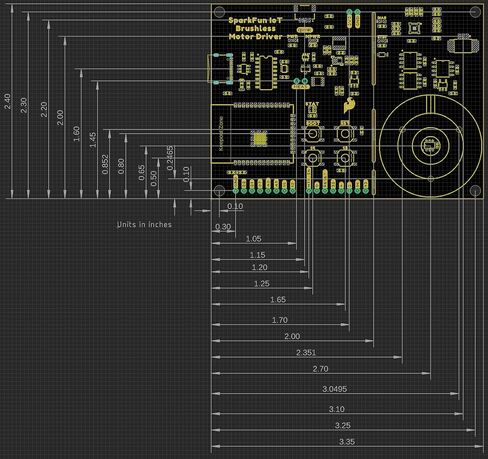This screenshot has width=488, height=459.
Task: Select the rotated 0.852 dimension label
Action: 105,164
